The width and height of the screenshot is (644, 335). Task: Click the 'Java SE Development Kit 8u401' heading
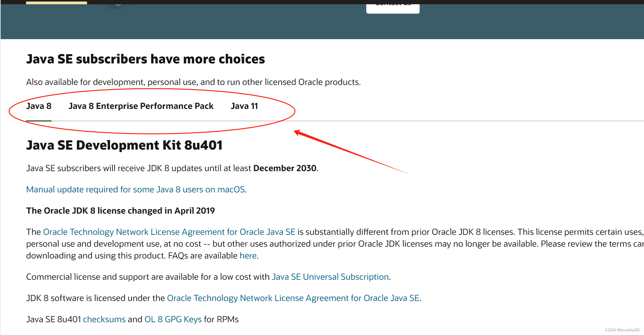pyautogui.click(x=124, y=145)
